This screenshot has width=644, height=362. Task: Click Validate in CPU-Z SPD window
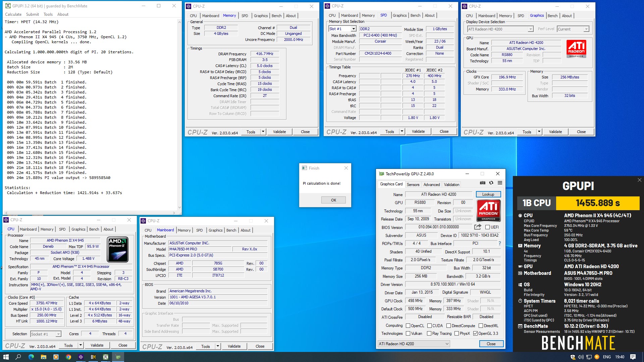click(418, 131)
